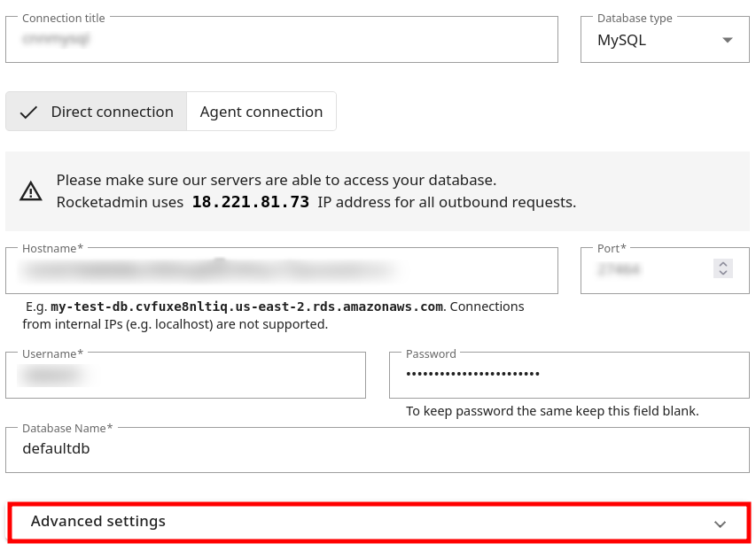756x551 pixels.
Task: Click the Database type dropdown arrow
Action: coord(728,41)
